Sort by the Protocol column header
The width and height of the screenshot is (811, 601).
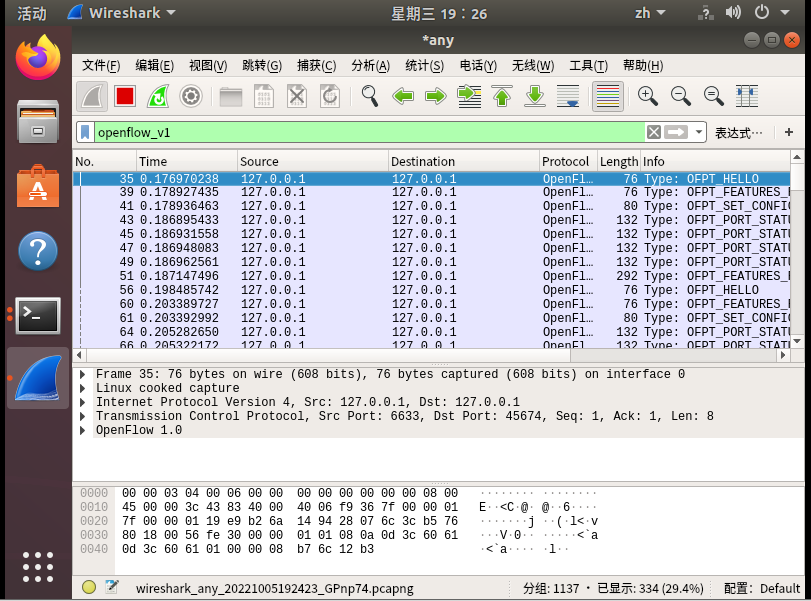click(x=568, y=161)
